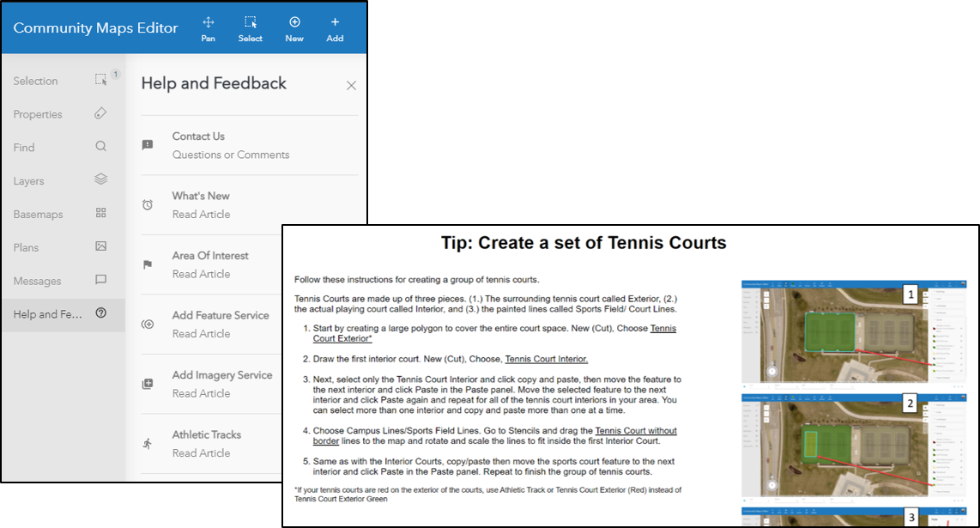Click the Help and Feedback heading
Viewport: 980px width, 528px height.
pyautogui.click(x=214, y=83)
